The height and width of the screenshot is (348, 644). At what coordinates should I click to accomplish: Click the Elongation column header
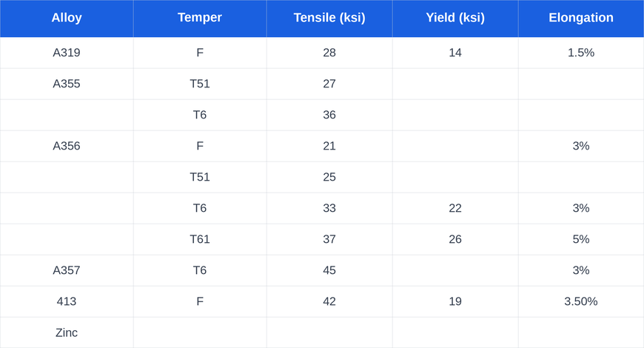tap(581, 18)
